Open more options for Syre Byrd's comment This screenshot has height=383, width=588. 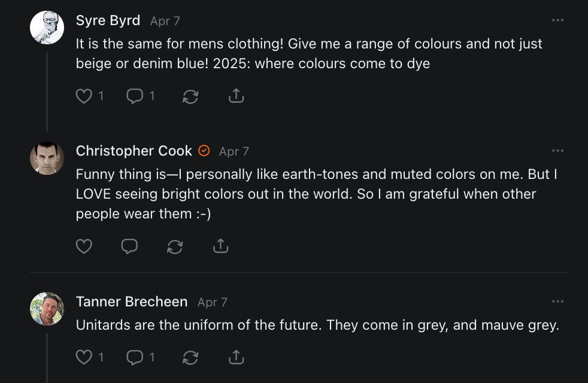(x=557, y=20)
